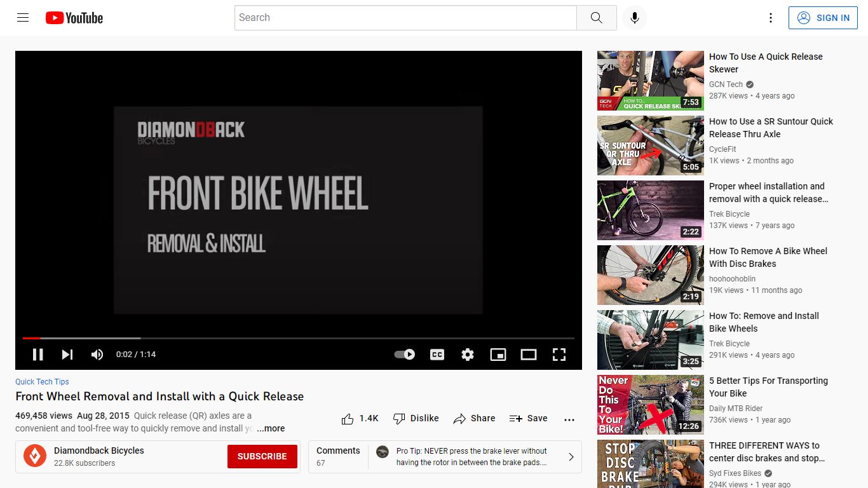The image size is (868, 488).
Task: Open the Quick Tech Tips link
Action: [x=42, y=382]
